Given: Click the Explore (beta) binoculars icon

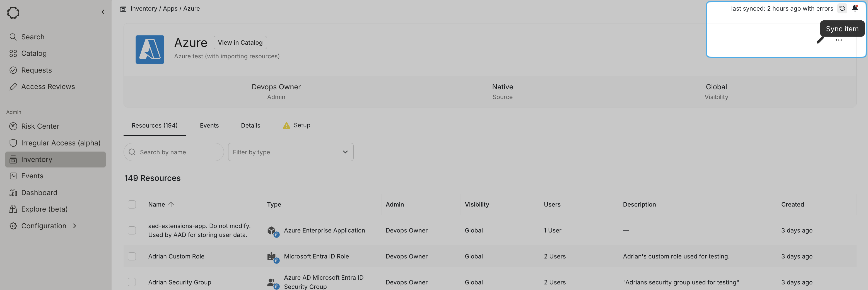Looking at the screenshot, I should click(x=13, y=209).
